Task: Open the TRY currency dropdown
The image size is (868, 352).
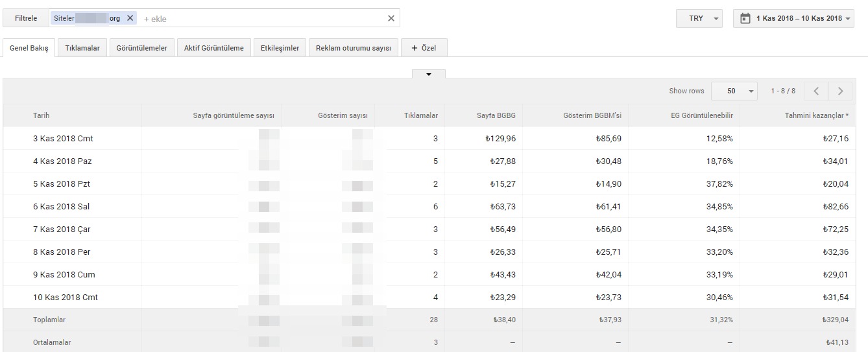Action: [x=699, y=18]
